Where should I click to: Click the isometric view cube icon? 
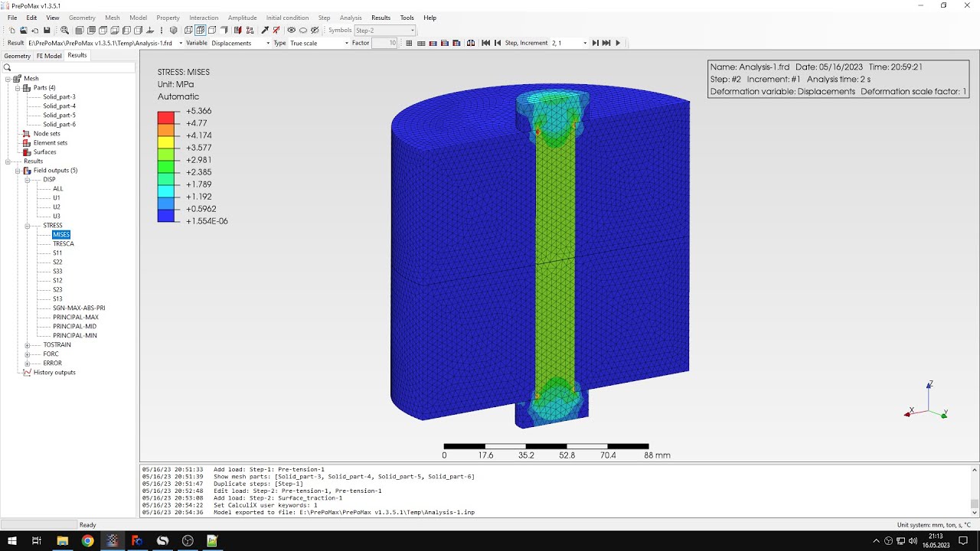pyautogui.click(x=173, y=30)
